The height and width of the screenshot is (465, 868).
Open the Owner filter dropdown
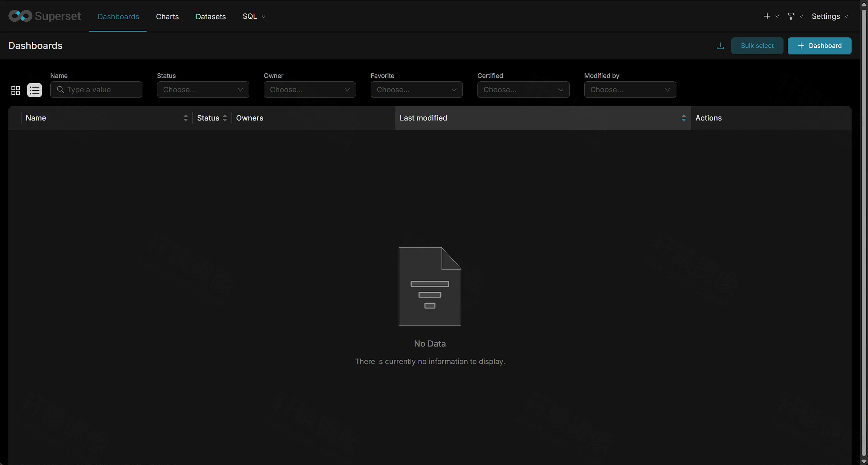(x=310, y=90)
